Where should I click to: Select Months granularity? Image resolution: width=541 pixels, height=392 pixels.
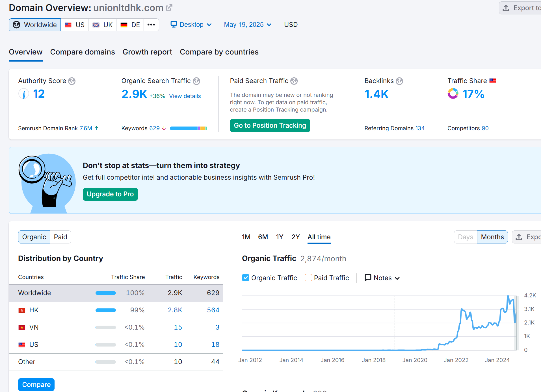coord(492,237)
